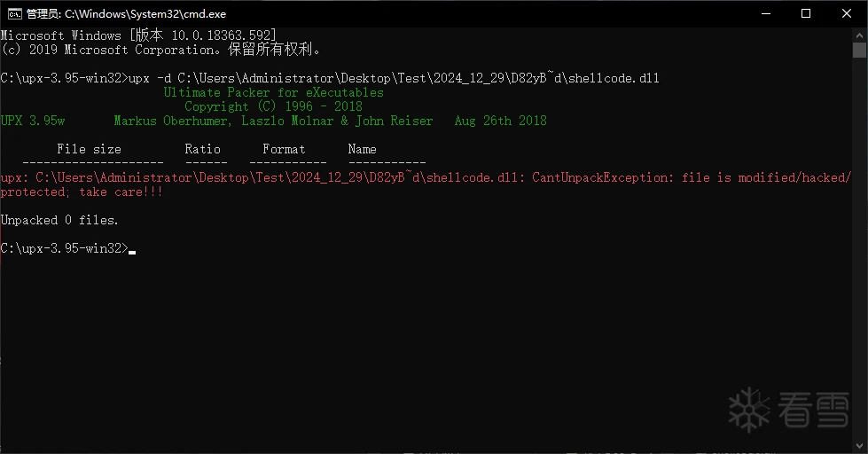Screen dimensions: 868x454
Task: Click the blinking cursor at the prompt
Action: pos(132,252)
